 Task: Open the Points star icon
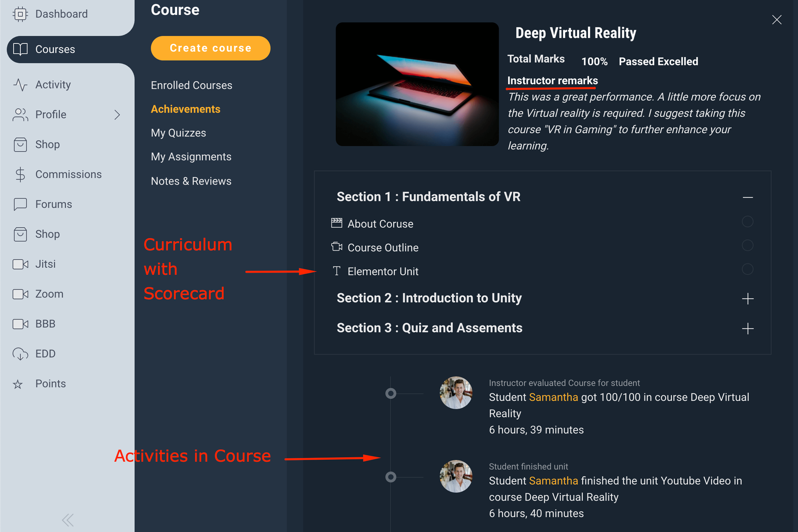pyautogui.click(x=18, y=384)
